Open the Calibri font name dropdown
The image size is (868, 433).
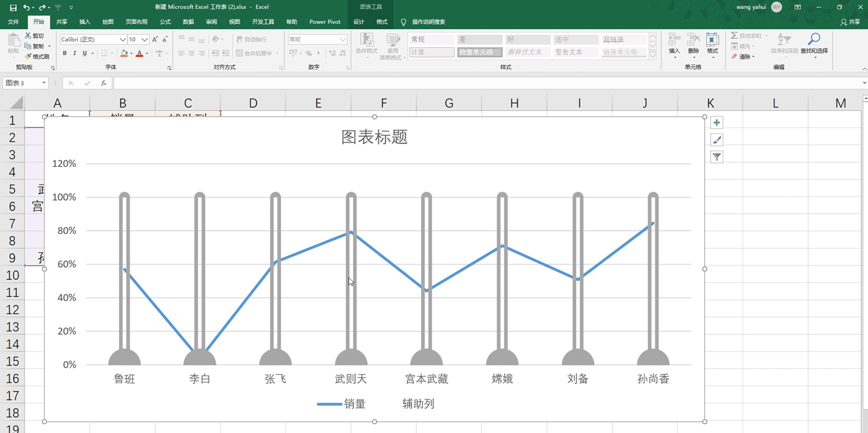click(122, 39)
